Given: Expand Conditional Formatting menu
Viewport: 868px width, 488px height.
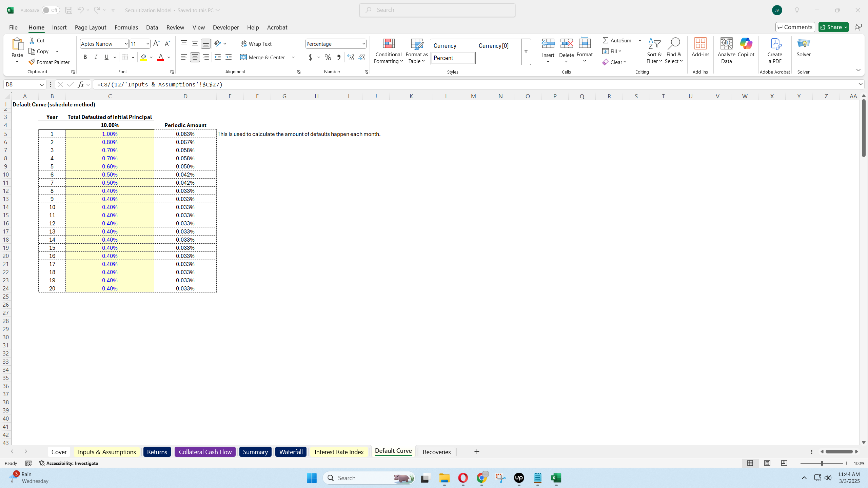Looking at the screenshot, I should click(x=389, y=51).
